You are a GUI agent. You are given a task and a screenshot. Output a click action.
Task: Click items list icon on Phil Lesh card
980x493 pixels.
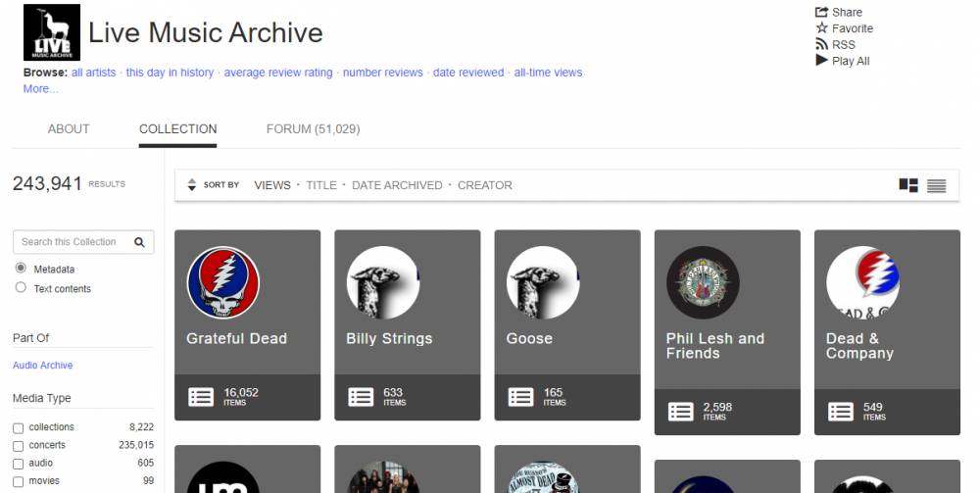pyautogui.click(x=681, y=412)
